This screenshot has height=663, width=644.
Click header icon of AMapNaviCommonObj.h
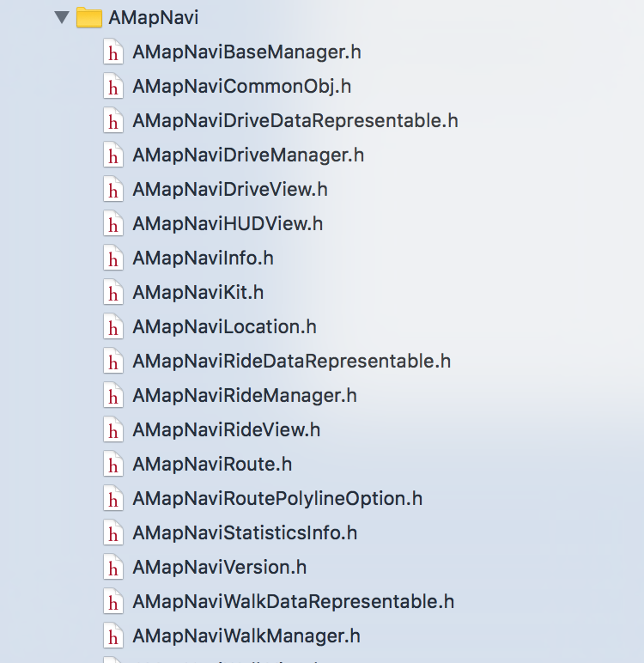(112, 86)
